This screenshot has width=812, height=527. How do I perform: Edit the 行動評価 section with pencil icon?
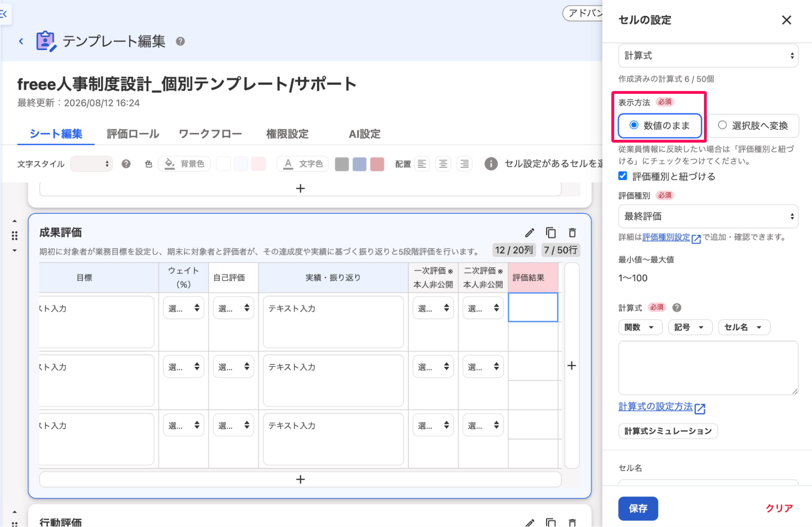point(529,523)
